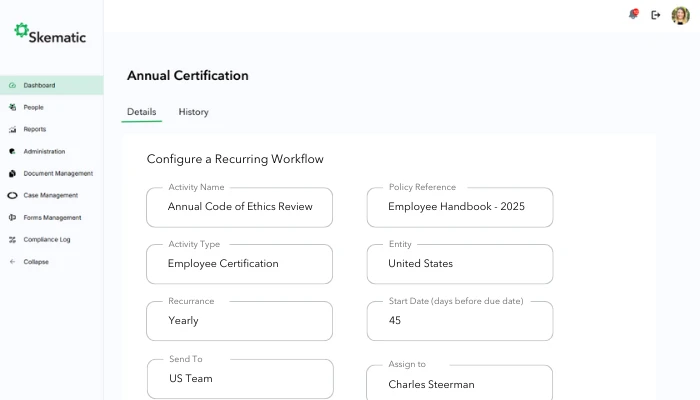
Task: Click the Compliance Log icon
Action: (12, 239)
